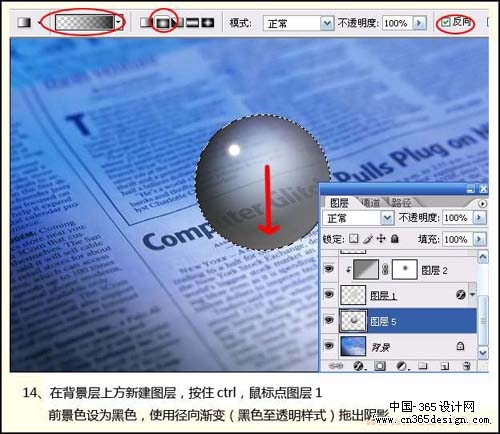Viewport: 500px width, 434px height.
Task: Switch to the 路径 paths tab
Action: pyautogui.click(x=401, y=202)
